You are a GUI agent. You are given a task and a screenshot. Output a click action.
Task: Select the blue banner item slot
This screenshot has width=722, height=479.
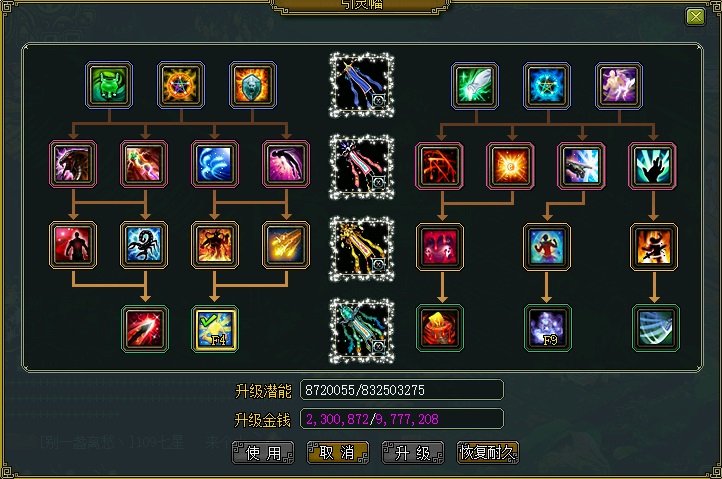click(361, 85)
